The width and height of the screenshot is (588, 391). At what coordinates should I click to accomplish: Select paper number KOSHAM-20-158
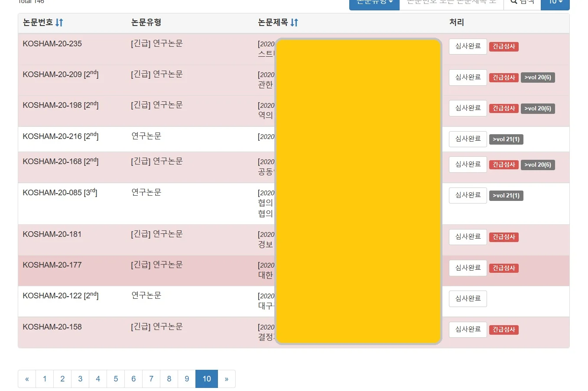[52, 327]
